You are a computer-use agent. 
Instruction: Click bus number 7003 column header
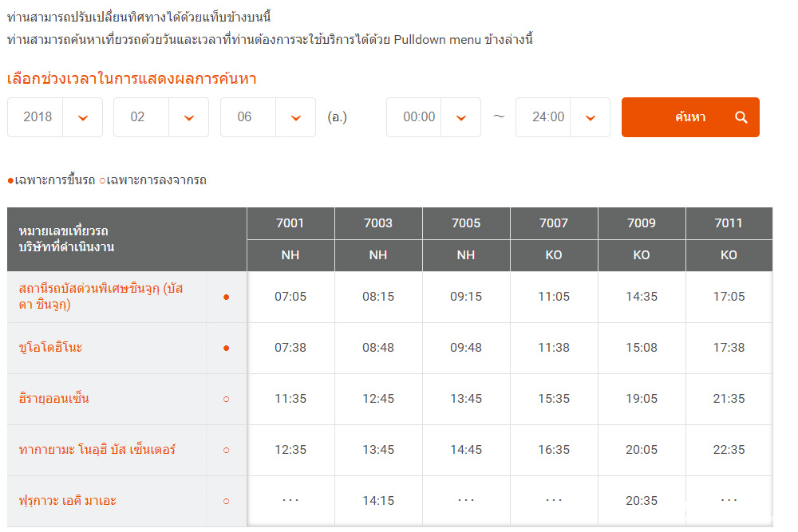click(x=378, y=223)
